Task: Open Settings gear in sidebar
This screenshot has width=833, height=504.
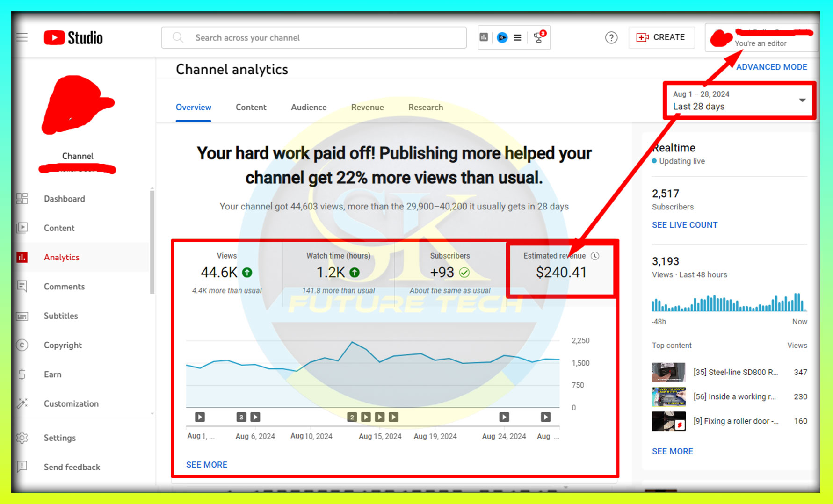Action: pyautogui.click(x=22, y=438)
